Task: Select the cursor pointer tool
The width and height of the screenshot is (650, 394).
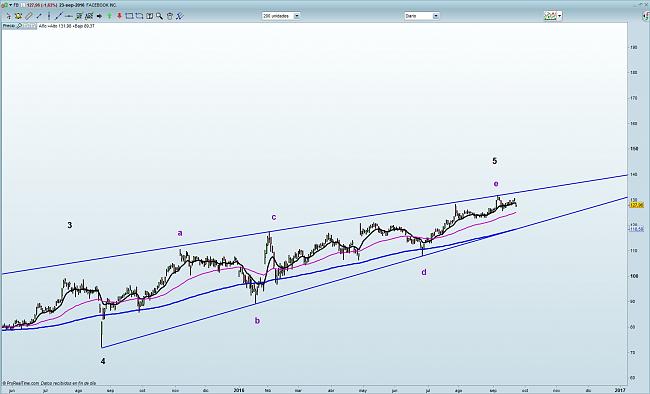Action: pos(8,16)
